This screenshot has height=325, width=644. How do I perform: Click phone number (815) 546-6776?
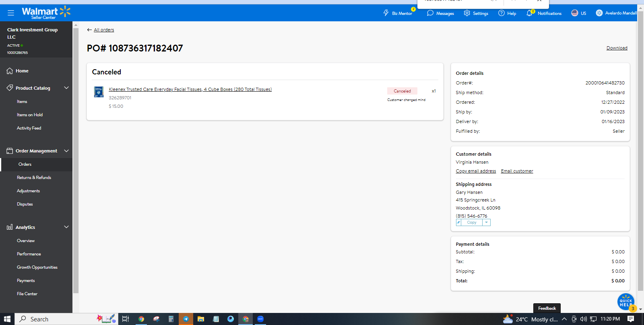click(x=471, y=216)
